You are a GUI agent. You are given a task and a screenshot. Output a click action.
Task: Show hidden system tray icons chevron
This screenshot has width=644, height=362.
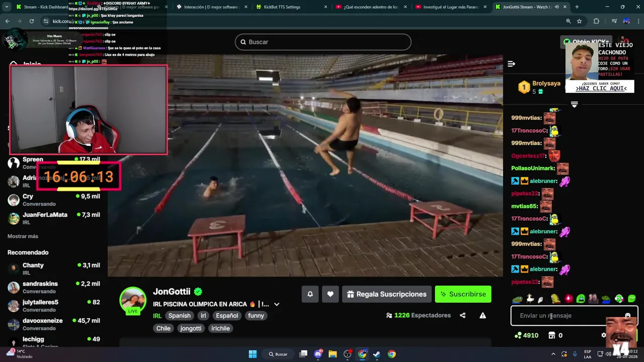coord(553,354)
